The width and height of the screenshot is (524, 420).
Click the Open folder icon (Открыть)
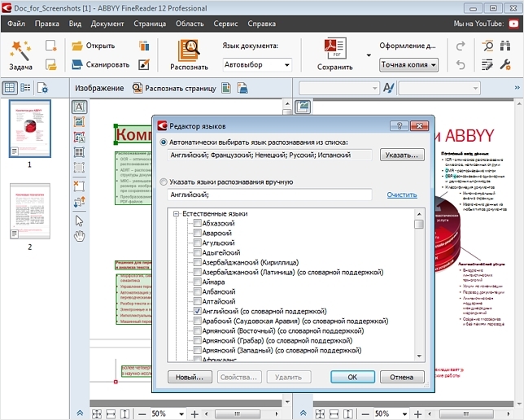coord(77,46)
